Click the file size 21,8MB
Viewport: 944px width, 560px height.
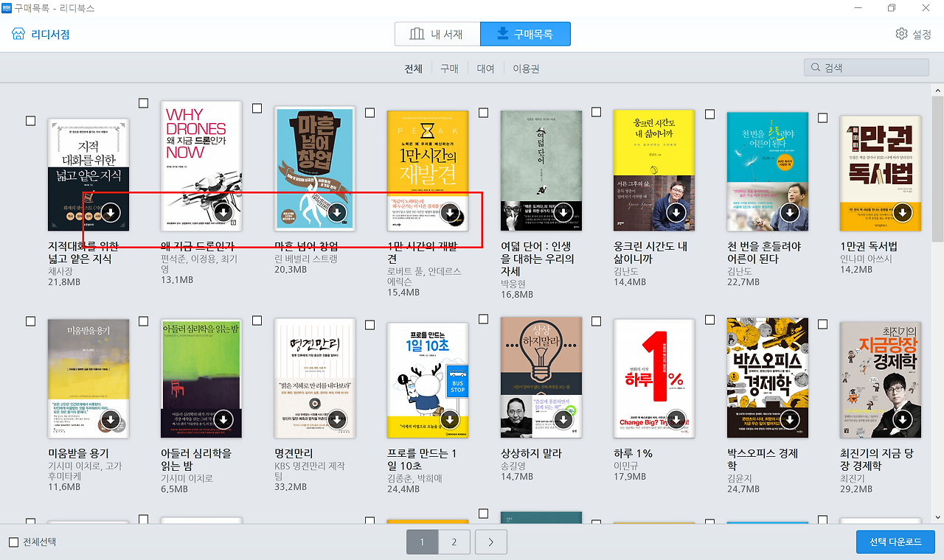click(x=64, y=282)
